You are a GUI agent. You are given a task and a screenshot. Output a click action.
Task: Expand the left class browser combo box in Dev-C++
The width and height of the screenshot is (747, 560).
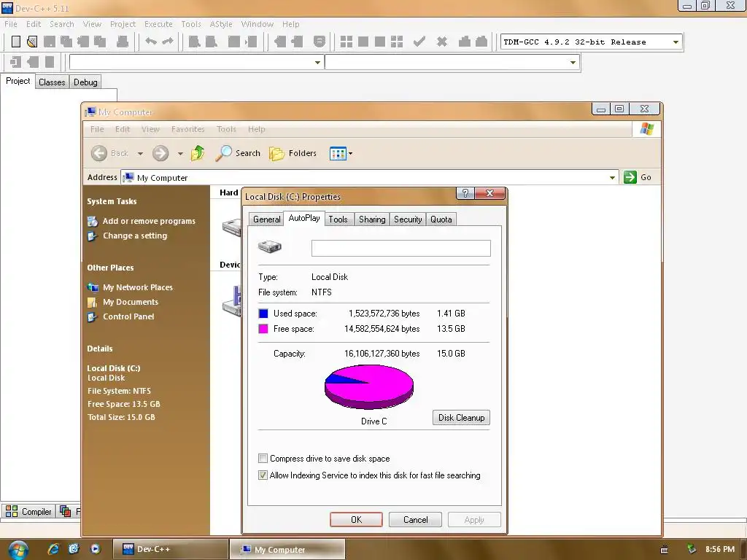tap(317, 63)
